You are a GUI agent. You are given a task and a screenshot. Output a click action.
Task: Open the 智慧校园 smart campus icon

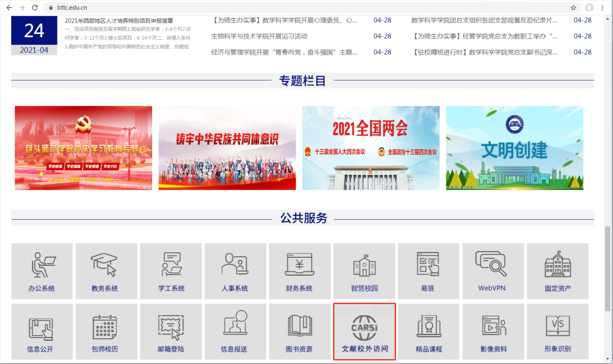pos(364,271)
